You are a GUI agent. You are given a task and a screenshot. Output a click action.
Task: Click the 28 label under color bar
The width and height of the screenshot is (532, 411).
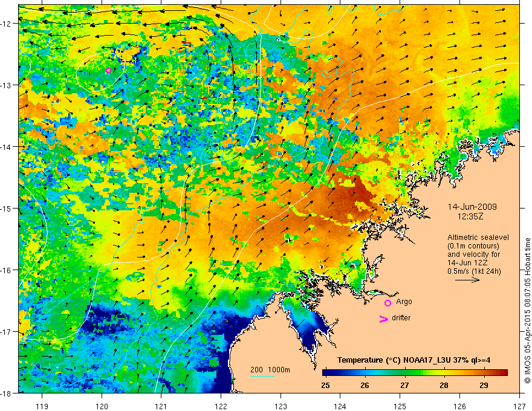point(444,385)
